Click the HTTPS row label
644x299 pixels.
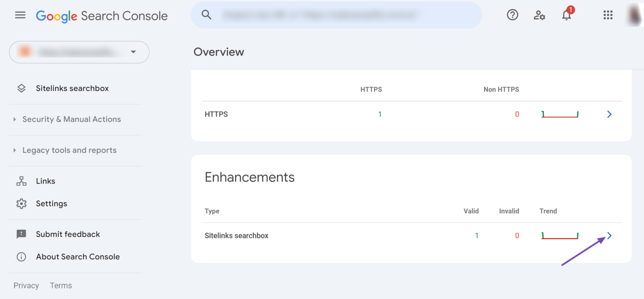pyautogui.click(x=216, y=114)
